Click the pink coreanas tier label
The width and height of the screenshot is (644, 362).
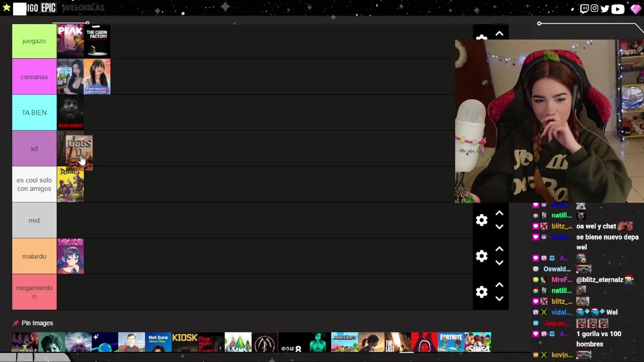click(34, 77)
